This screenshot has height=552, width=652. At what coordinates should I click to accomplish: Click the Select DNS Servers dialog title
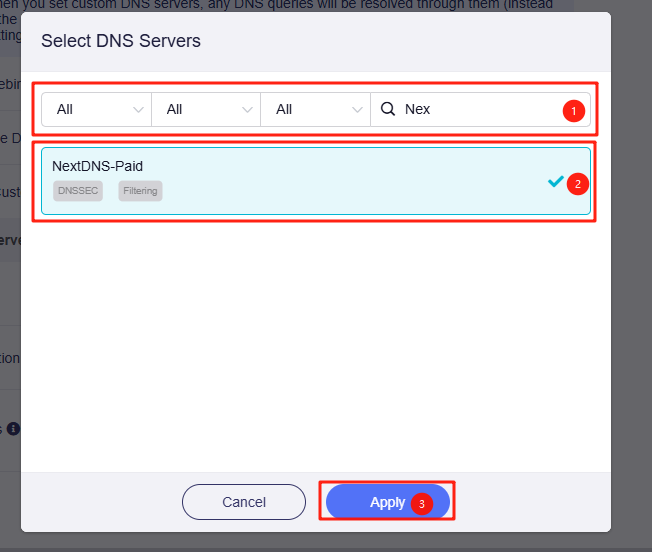click(120, 41)
